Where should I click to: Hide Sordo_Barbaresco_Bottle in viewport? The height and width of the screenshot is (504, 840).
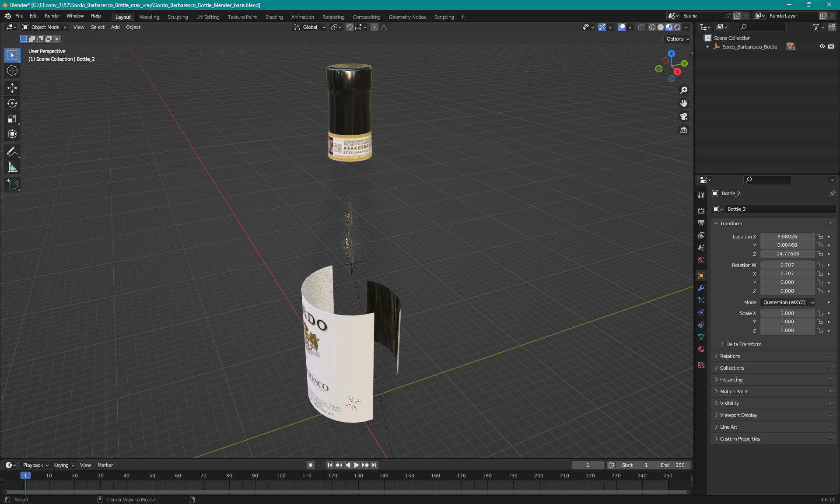click(822, 46)
